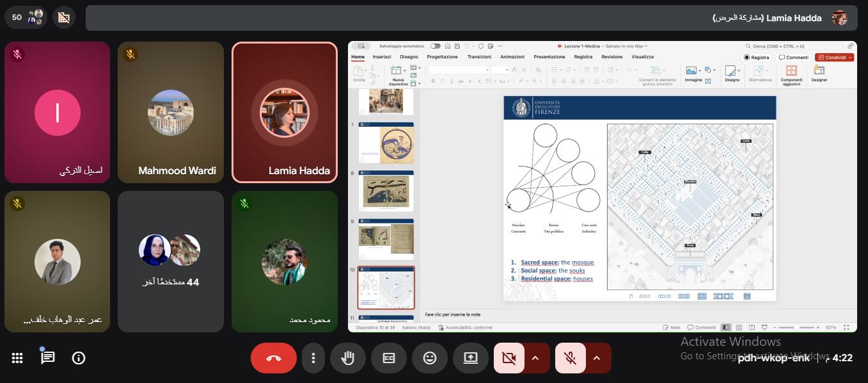This screenshot has height=383, width=868.
Task: Click Lamia Hadda presenter banner at top
Action: [x=471, y=18]
